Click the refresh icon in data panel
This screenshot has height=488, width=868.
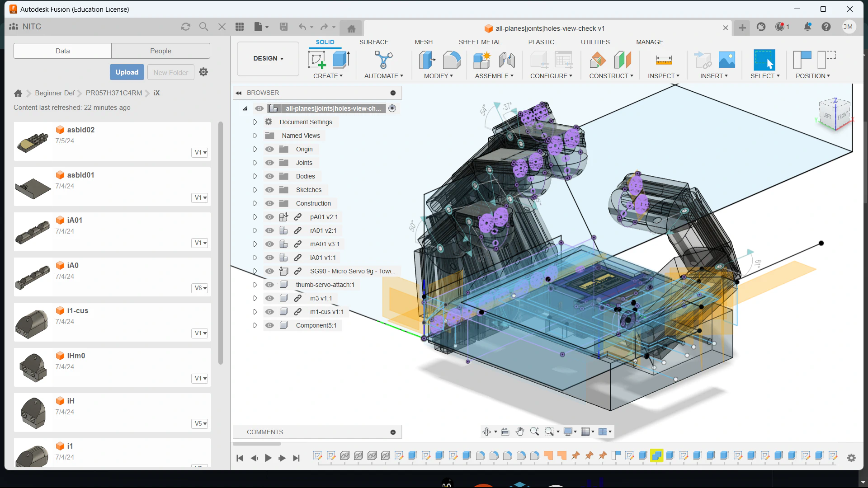click(185, 27)
